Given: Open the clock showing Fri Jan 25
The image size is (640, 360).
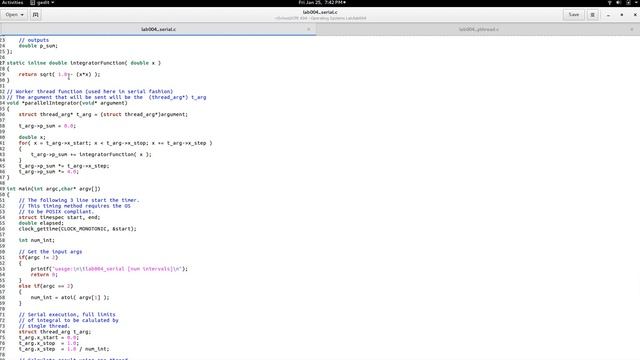Looking at the screenshot, I should (322, 2).
